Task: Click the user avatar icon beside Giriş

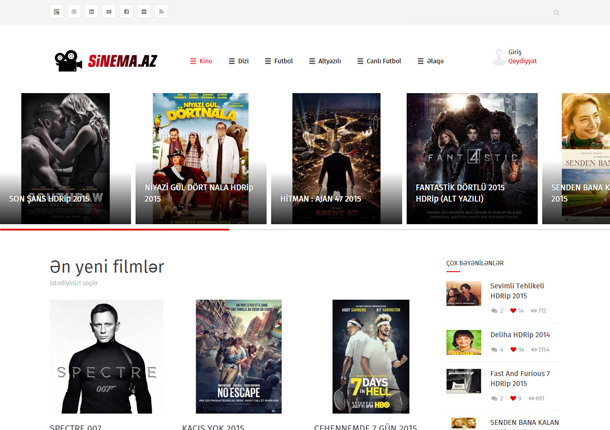Action: [498, 57]
